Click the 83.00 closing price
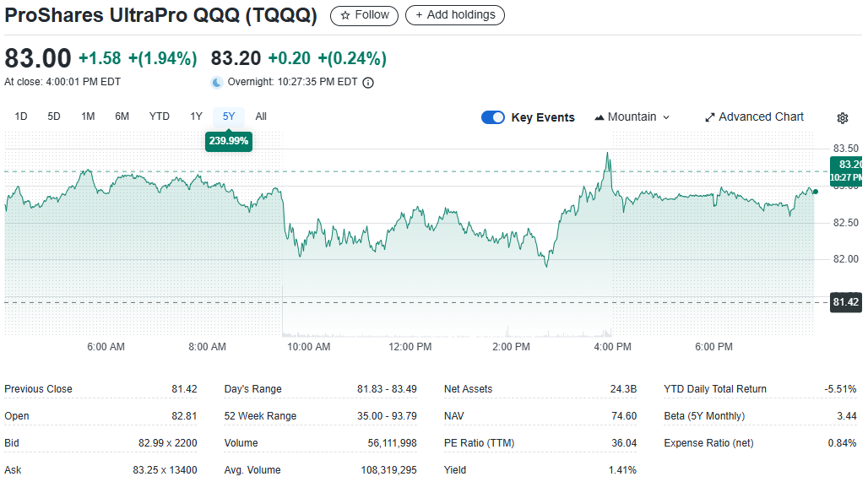 click(x=38, y=58)
